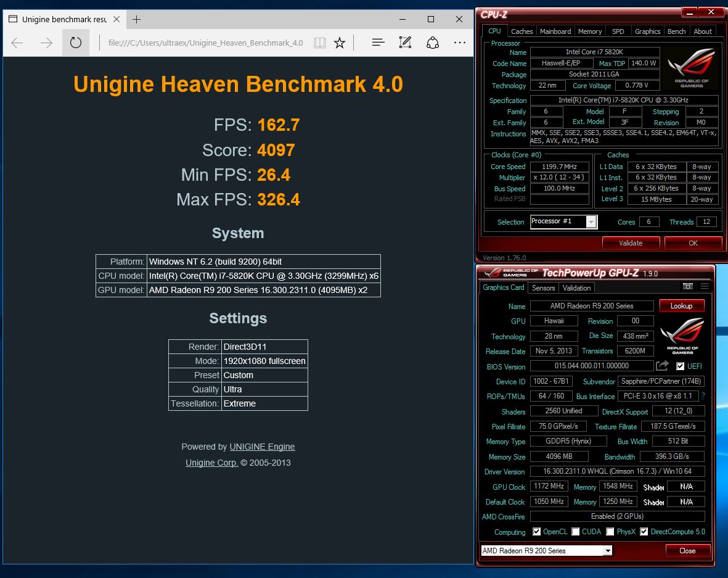Open a new browser tab with plus
Image resolution: width=728 pixels, height=578 pixels.
(136, 20)
